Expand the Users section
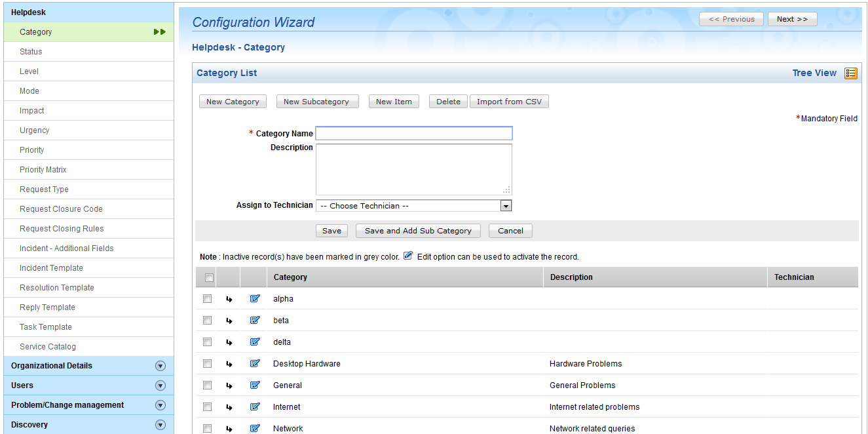Screen dimensions: 868x434 pos(160,385)
